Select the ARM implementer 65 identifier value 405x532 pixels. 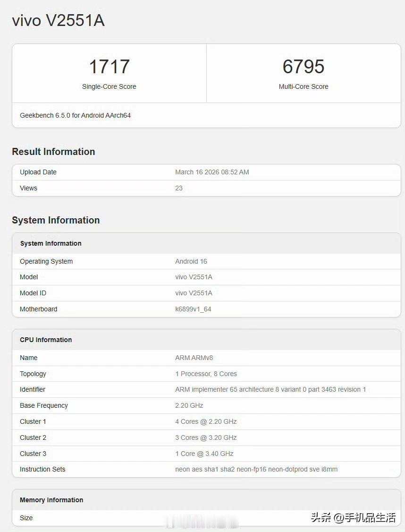(x=270, y=389)
